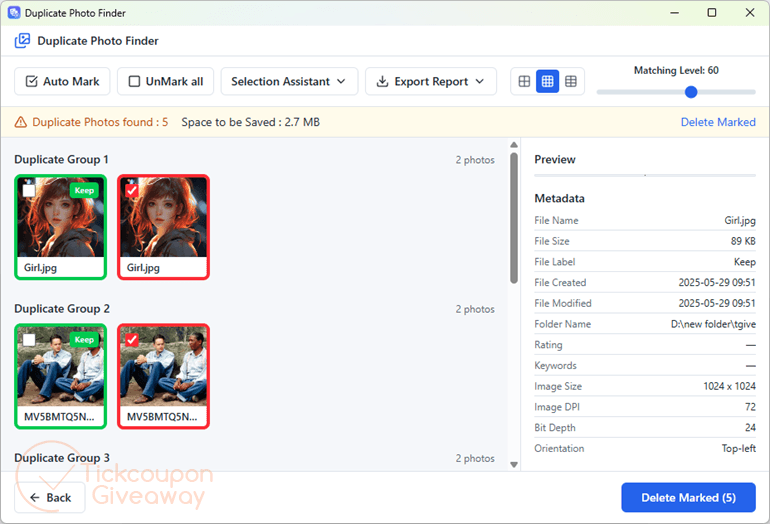Switch to the list/table view icon
The image size is (770, 524).
(571, 82)
